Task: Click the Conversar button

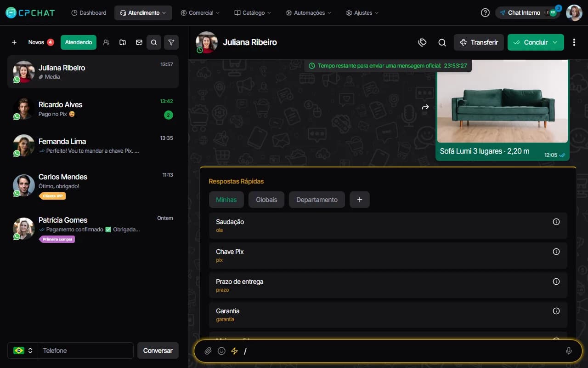Action: pyautogui.click(x=158, y=351)
